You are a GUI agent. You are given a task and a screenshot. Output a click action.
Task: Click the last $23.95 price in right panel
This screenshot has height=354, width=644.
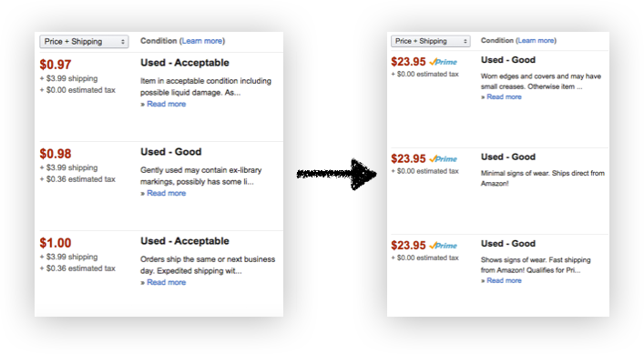point(408,246)
